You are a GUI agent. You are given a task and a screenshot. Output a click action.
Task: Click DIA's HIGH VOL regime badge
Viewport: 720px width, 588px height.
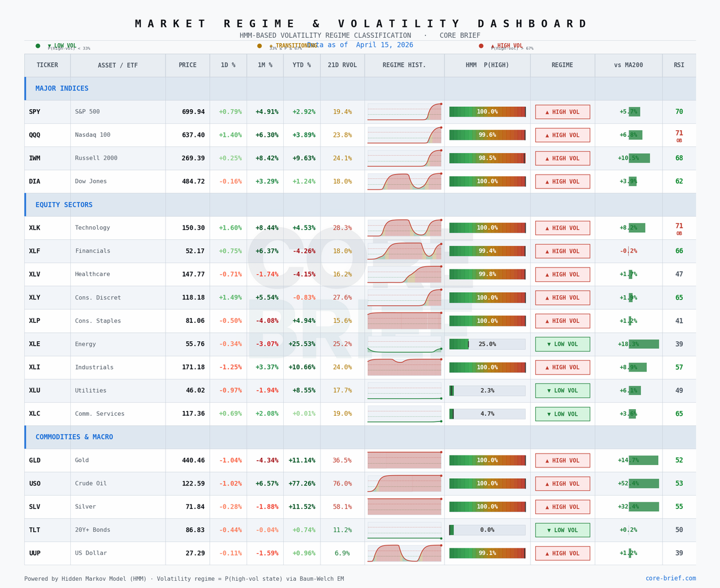coord(562,181)
